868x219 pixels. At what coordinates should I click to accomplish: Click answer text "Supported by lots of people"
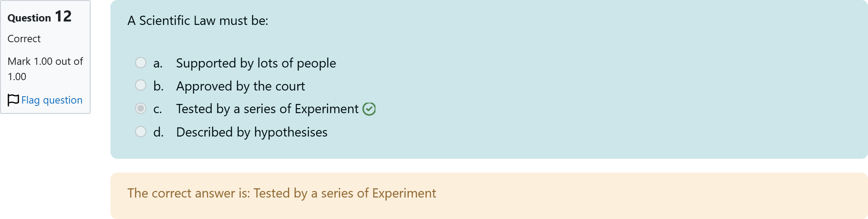click(x=256, y=63)
